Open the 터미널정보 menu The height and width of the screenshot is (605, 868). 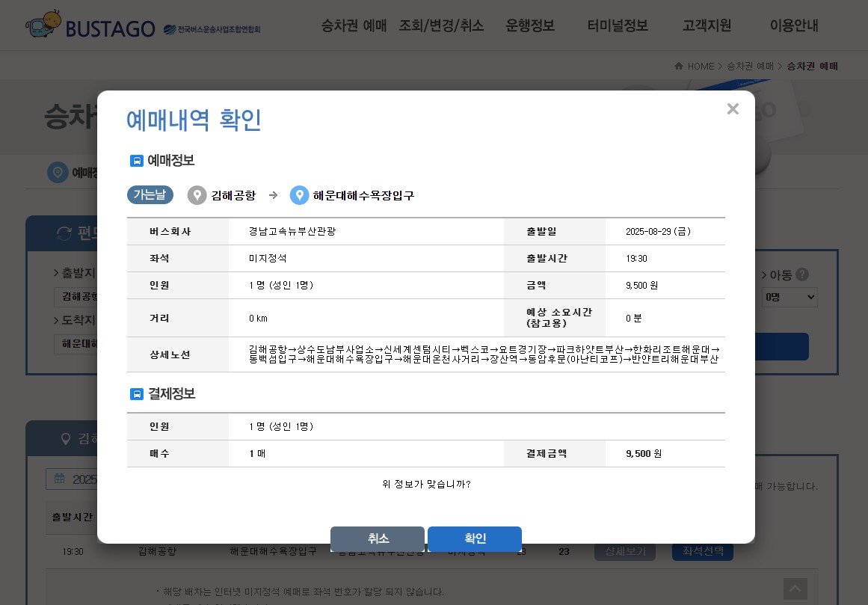pos(618,25)
